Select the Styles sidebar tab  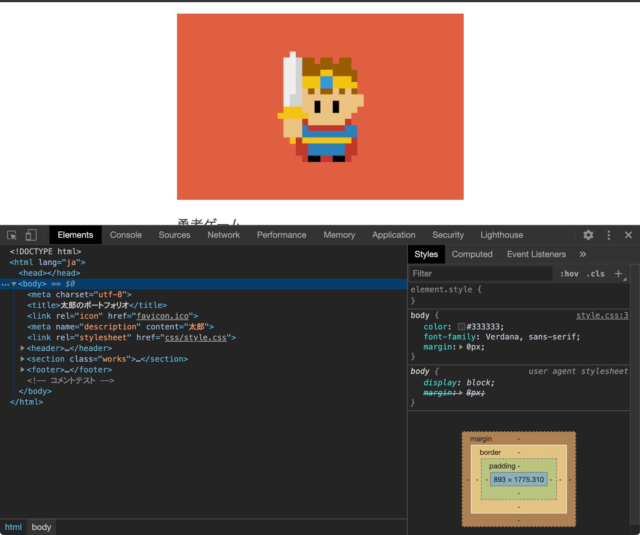coord(426,254)
